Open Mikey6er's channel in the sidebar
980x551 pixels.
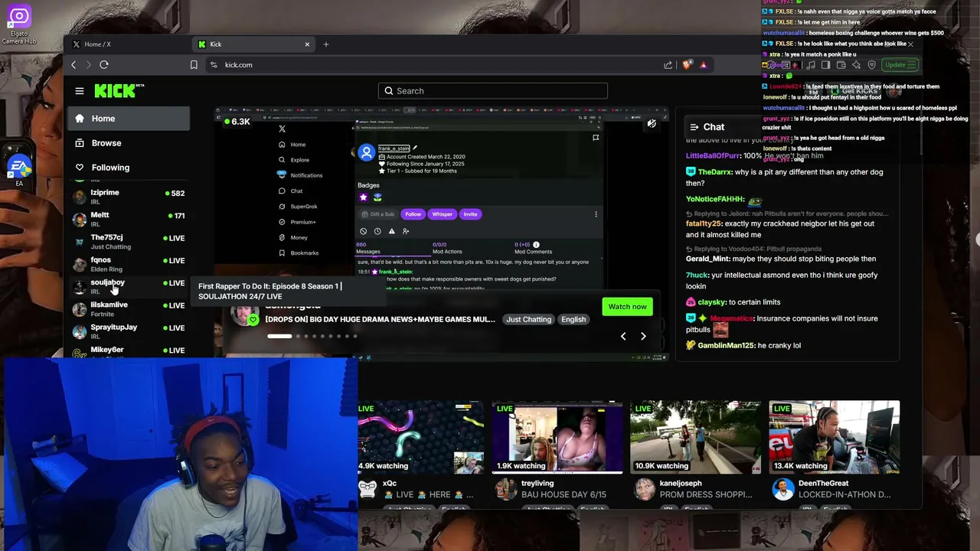pyautogui.click(x=129, y=352)
